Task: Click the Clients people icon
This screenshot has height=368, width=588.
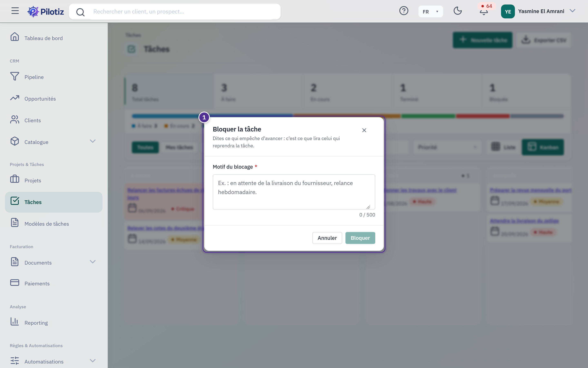Action: pyautogui.click(x=14, y=120)
